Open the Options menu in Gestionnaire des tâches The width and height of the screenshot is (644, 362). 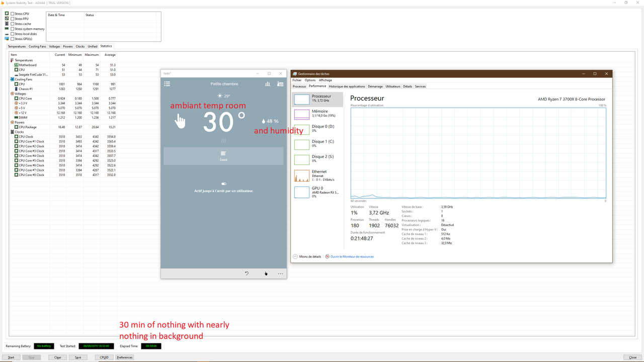point(309,80)
